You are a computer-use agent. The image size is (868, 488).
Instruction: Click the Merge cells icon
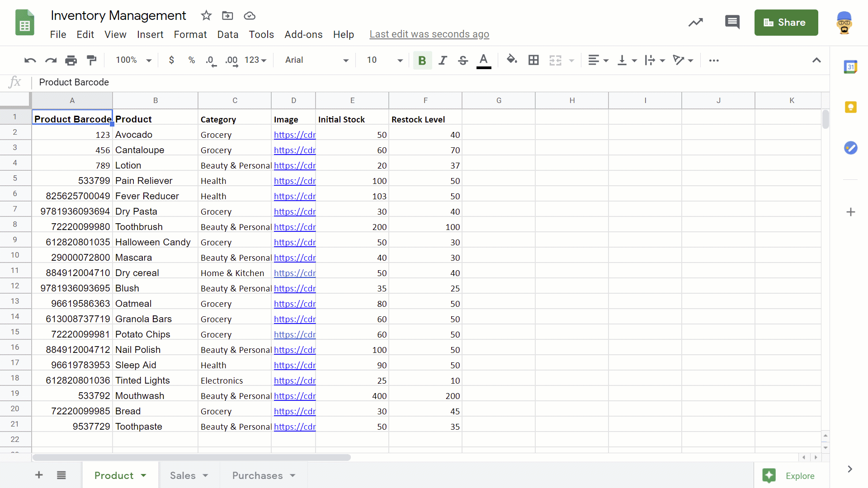556,60
